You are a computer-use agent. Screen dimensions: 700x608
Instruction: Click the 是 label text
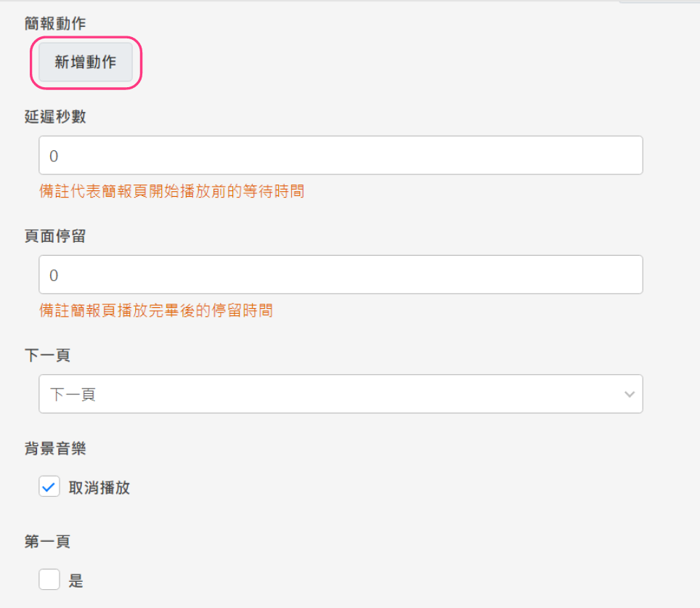(x=76, y=580)
